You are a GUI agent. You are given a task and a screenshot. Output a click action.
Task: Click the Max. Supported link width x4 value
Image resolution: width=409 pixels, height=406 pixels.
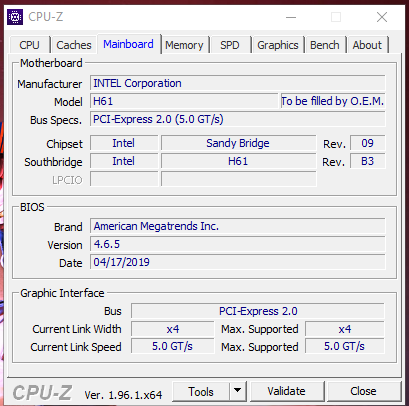pyautogui.click(x=345, y=329)
